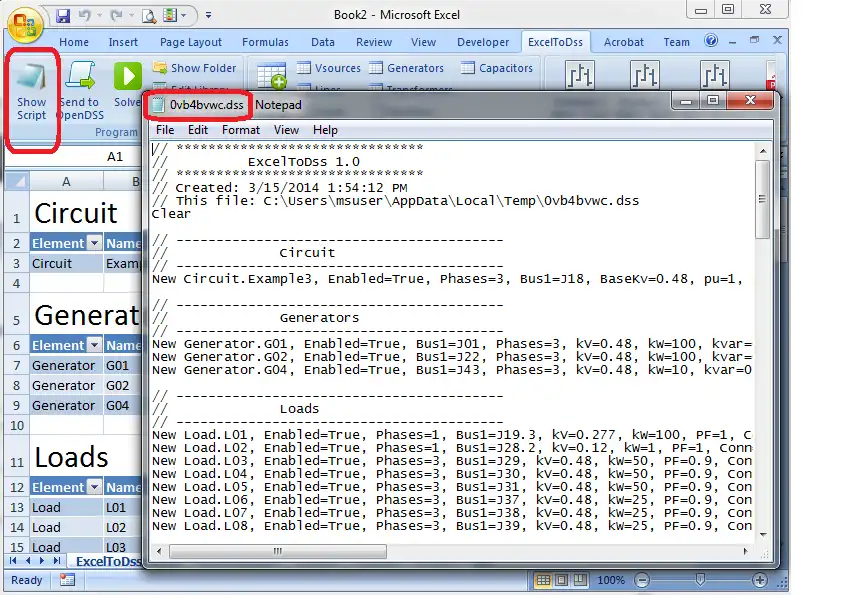Screen dimensions: 846x595
Task: Switch to Page Layout view in status bar
Action: pyautogui.click(x=561, y=580)
